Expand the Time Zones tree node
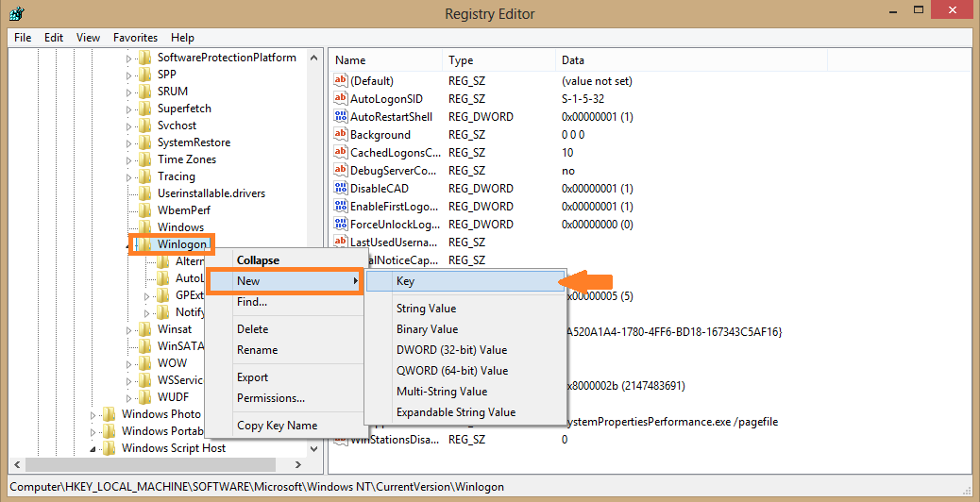980x502 pixels. (x=129, y=160)
